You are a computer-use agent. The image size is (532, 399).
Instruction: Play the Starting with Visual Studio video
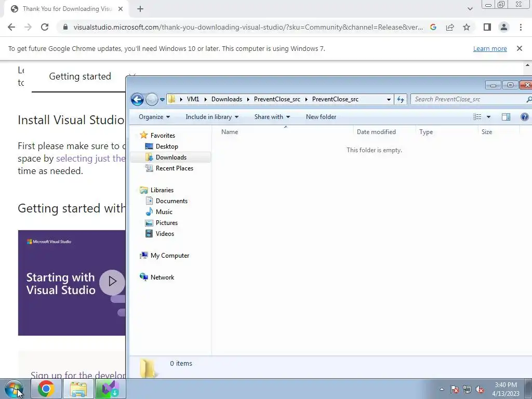(112, 281)
